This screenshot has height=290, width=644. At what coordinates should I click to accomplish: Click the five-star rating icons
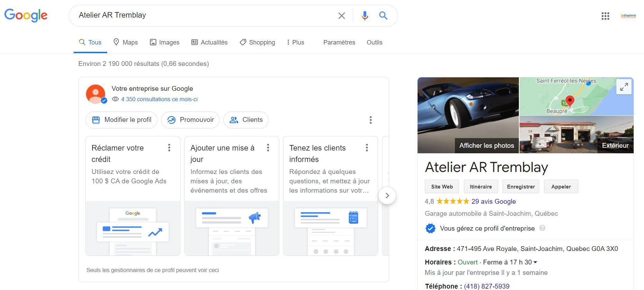tap(452, 201)
